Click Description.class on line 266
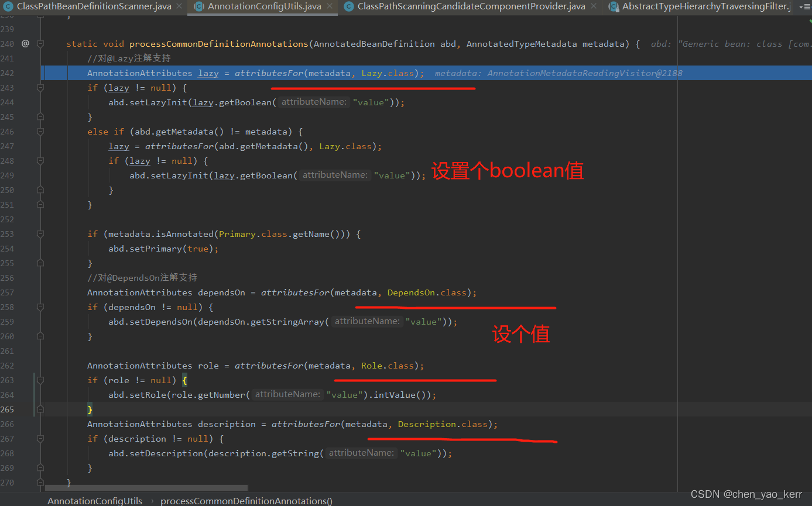This screenshot has height=506, width=812. [443, 424]
